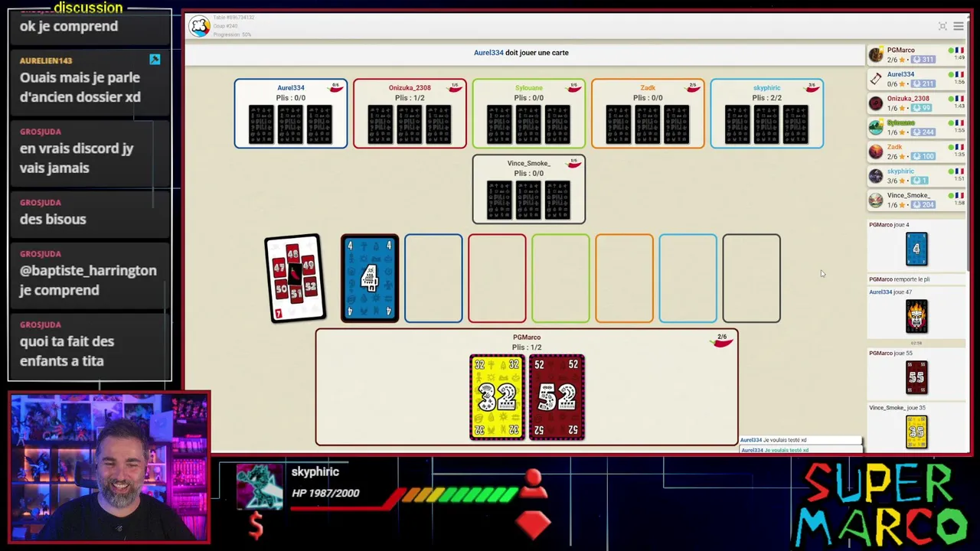Click Vince_Smoke_ name on the gray player panel
980x551 pixels.
pyautogui.click(x=529, y=163)
